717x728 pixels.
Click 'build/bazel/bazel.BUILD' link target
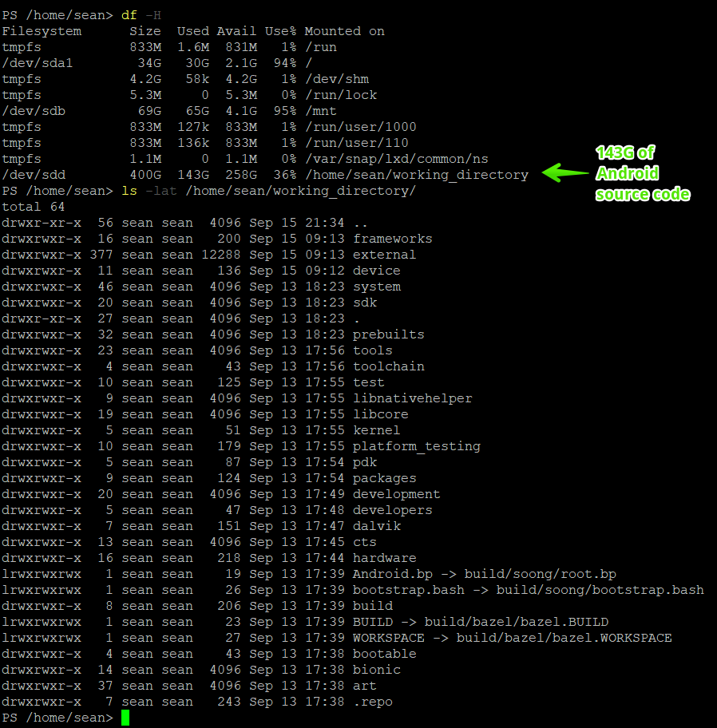517,622
